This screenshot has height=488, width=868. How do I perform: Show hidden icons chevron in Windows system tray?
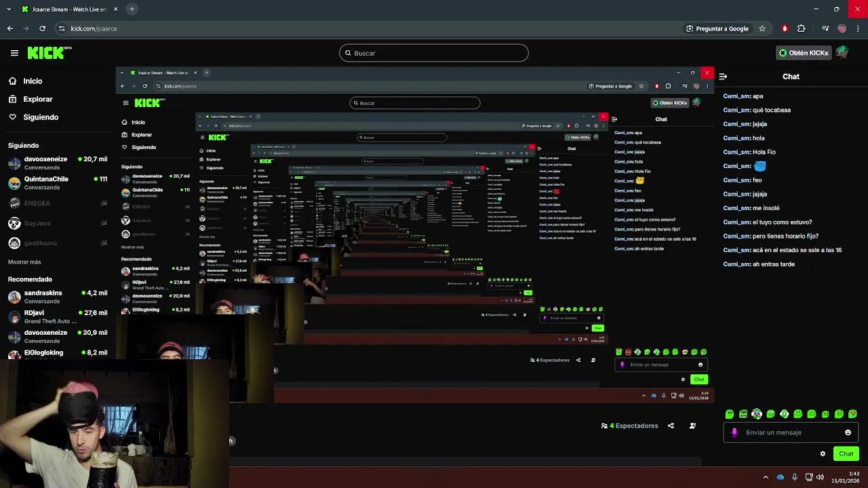click(766, 477)
